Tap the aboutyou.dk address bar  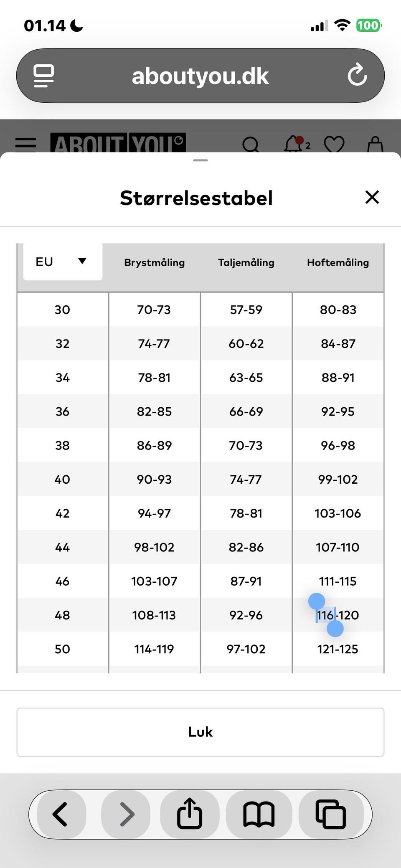[x=200, y=76]
